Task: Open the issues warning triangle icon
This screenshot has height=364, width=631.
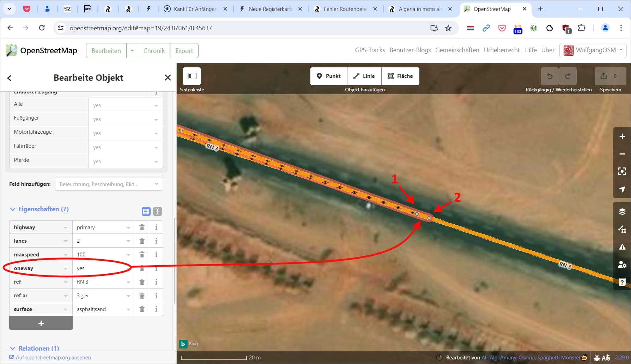Action: (x=622, y=247)
